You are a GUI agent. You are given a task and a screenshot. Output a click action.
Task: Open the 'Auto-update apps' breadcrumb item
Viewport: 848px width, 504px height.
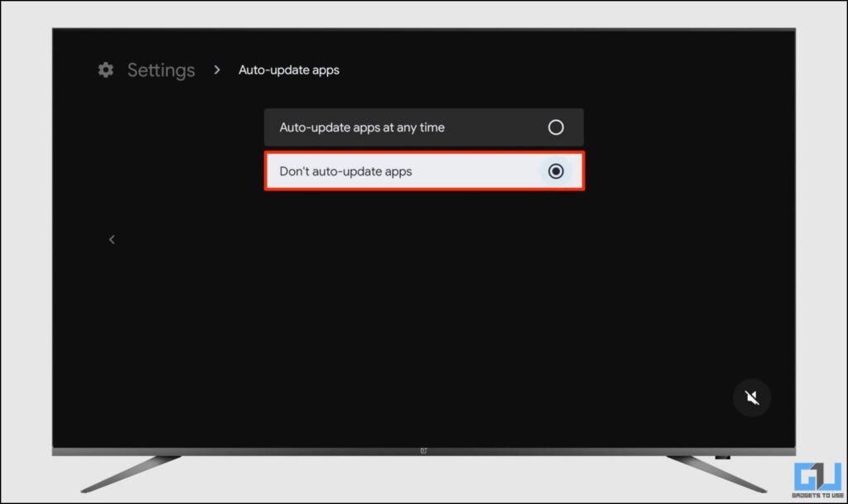pyautogui.click(x=288, y=70)
